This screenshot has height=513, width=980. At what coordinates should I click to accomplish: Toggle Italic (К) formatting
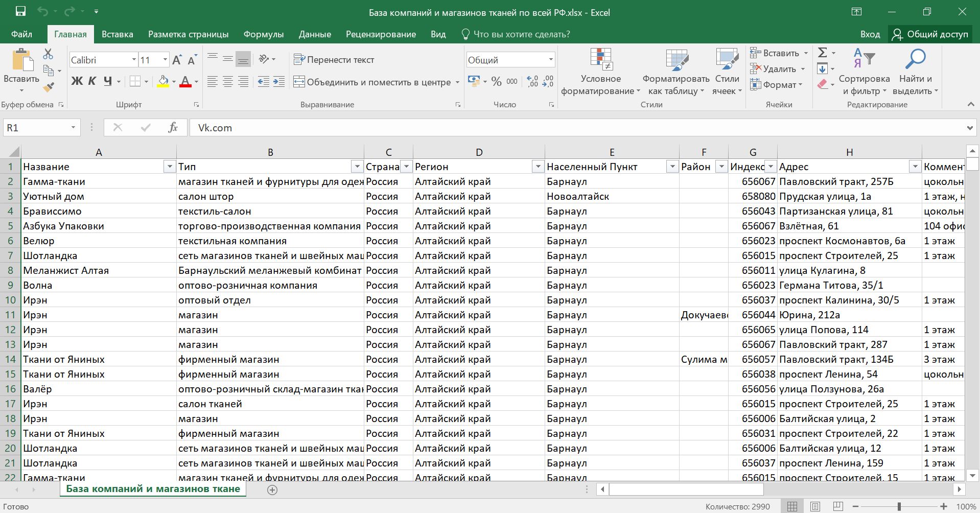tap(92, 81)
